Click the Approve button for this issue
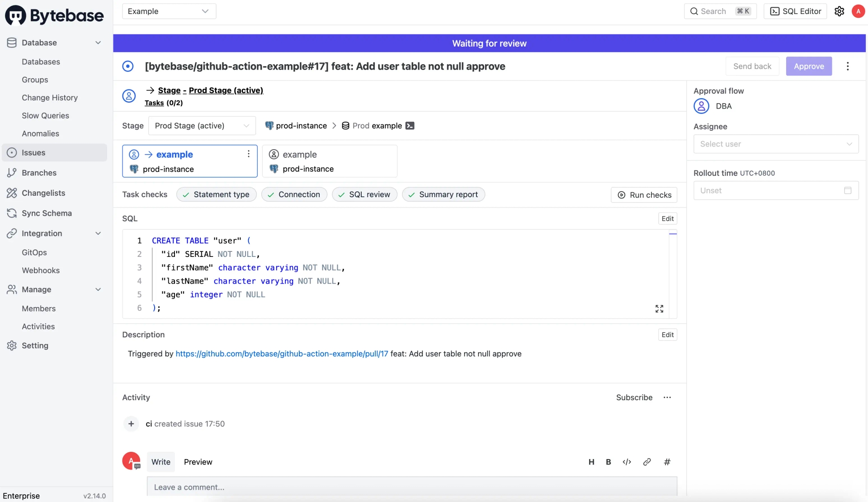The width and height of the screenshot is (868, 502). click(x=809, y=66)
